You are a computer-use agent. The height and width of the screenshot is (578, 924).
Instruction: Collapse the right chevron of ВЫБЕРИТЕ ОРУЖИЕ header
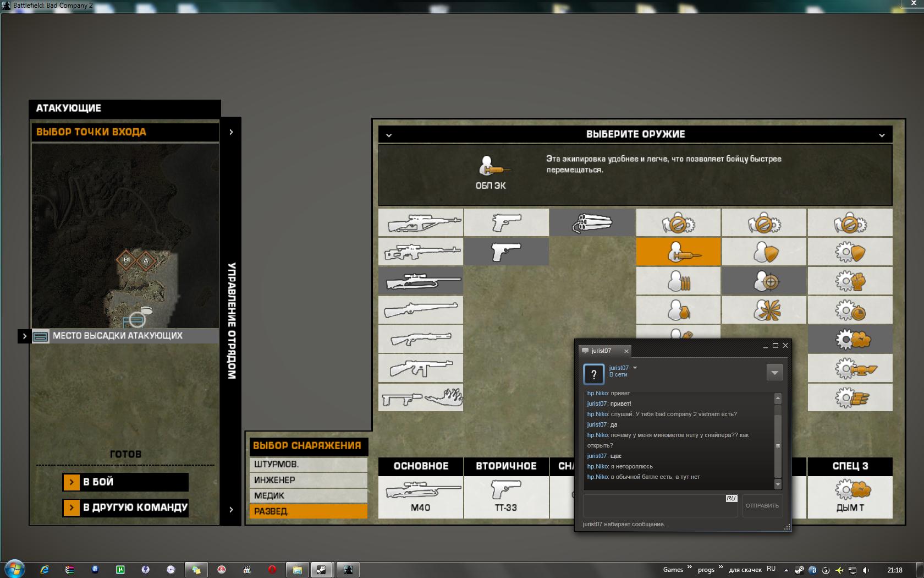pyautogui.click(x=882, y=135)
